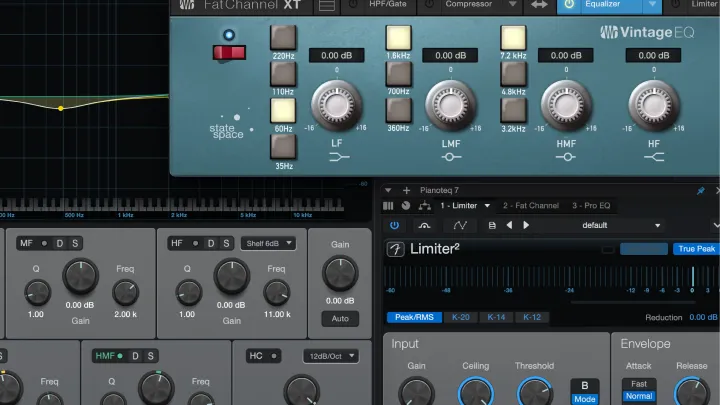Click the Limiter² plug-in logo icon
The width and height of the screenshot is (720, 405).
tap(395, 249)
